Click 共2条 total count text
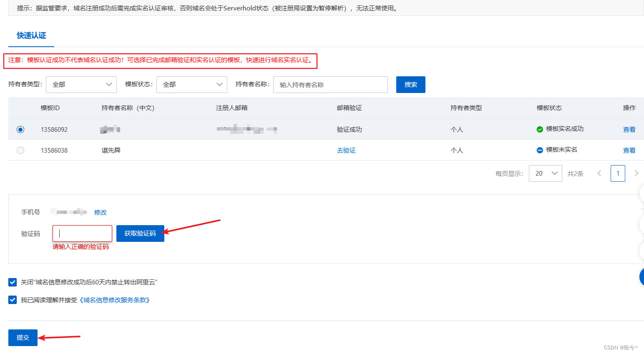644x354 pixels. pos(576,174)
